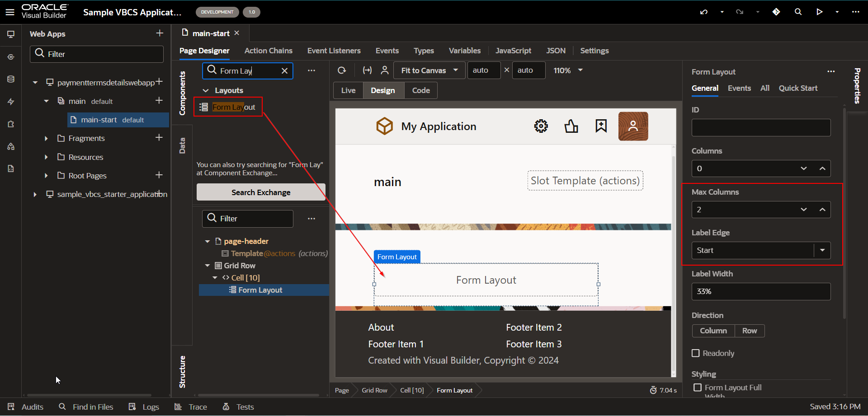
Task: Click the Web Apps Filter field
Action: point(97,54)
